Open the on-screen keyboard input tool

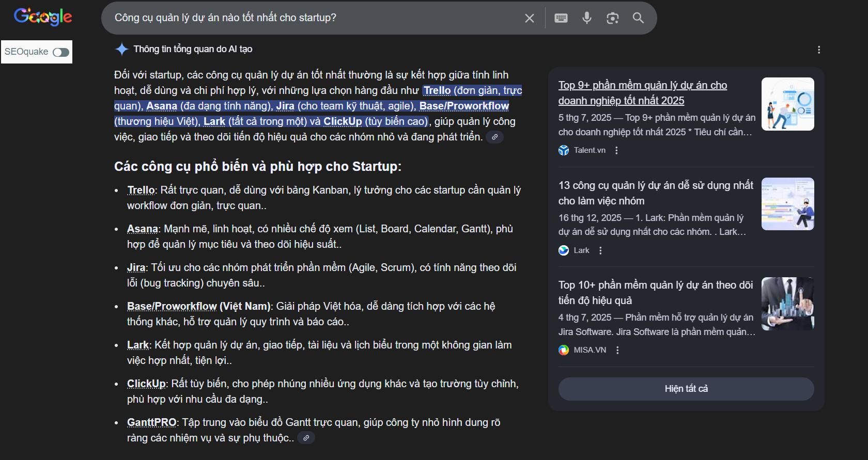click(x=561, y=18)
